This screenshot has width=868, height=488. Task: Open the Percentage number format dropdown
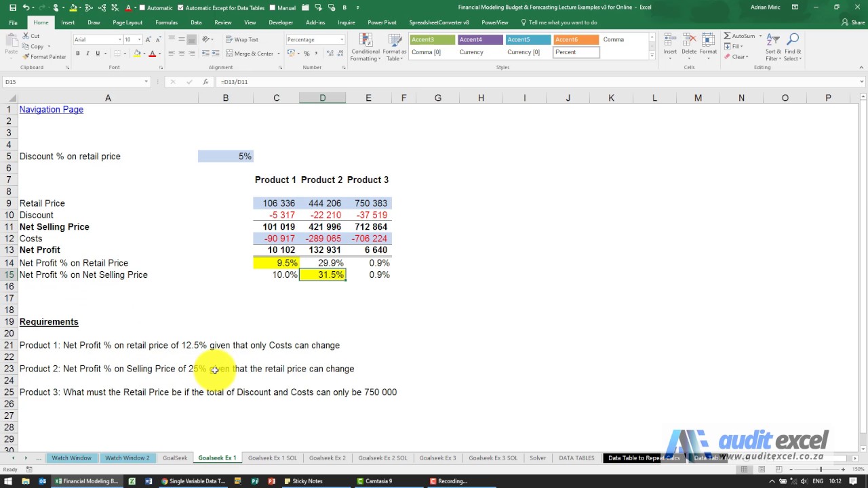[x=341, y=39]
